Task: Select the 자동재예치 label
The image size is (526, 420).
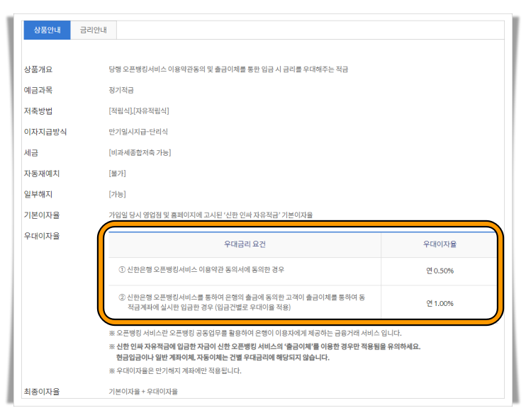Action: click(x=42, y=174)
